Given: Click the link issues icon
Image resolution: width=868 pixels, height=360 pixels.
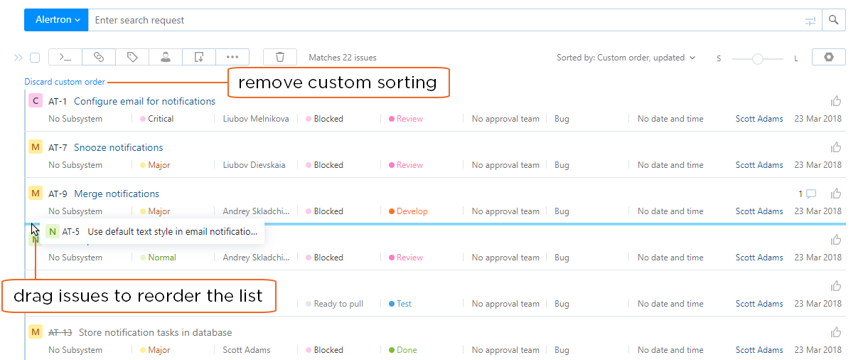Looking at the screenshot, I should pyautogui.click(x=99, y=58).
